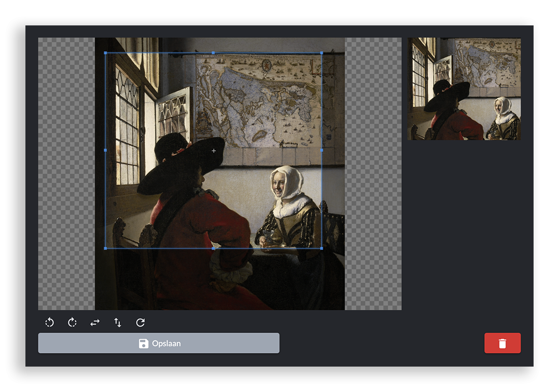Click the left-middle crop handle

click(105, 150)
